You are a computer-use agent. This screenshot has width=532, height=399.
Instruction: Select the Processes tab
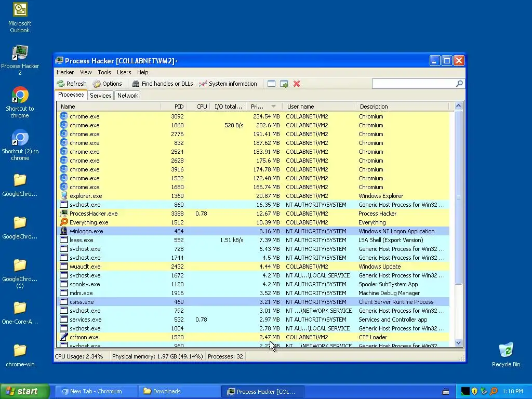click(x=71, y=95)
